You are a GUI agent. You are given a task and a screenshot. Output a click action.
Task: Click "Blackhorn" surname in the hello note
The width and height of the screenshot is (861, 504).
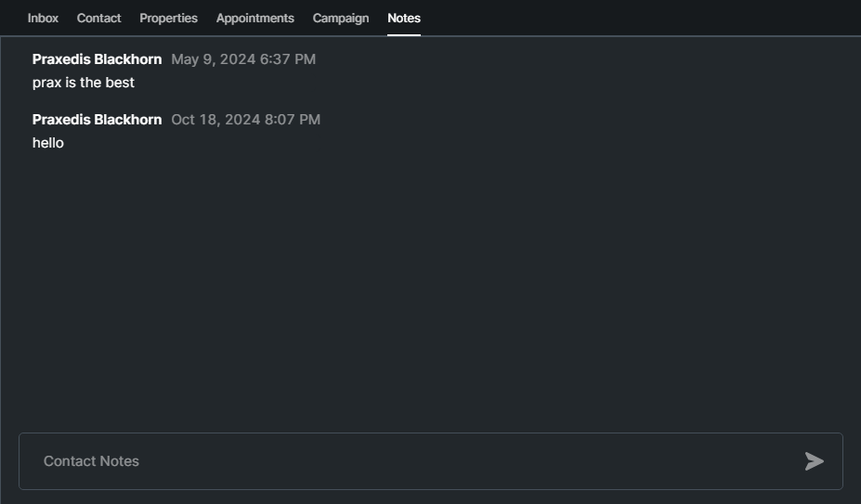pyautogui.click(x=128, y=120)
